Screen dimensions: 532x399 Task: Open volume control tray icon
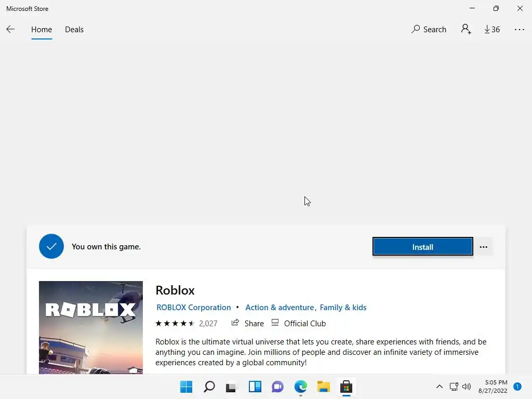tap(467, 387)
